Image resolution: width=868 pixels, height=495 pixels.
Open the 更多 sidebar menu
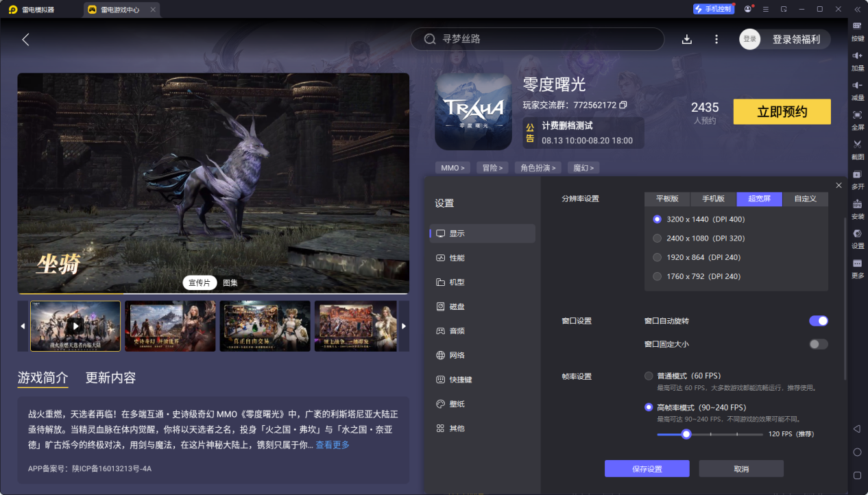[857, 267]
